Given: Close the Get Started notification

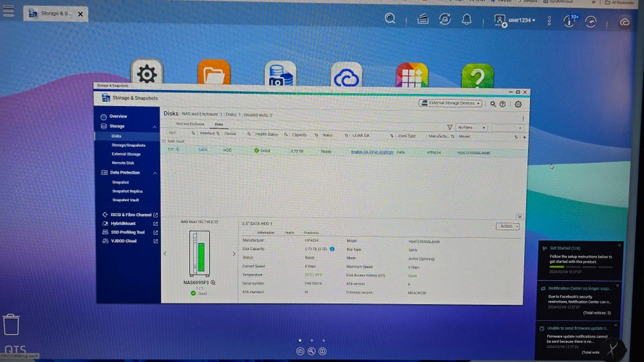Looking at the screenshot, I should tap(619, 245).
